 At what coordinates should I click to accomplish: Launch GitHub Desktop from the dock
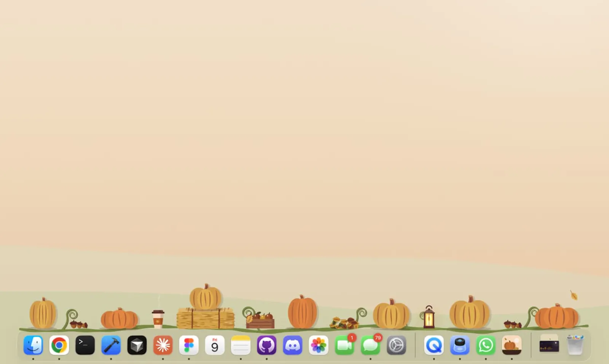(266, 345)
